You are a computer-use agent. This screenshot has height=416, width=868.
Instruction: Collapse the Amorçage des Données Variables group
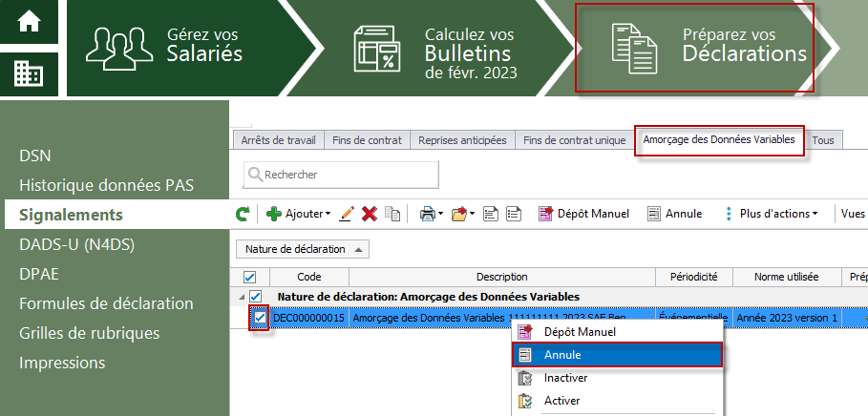tap(242, 298)
